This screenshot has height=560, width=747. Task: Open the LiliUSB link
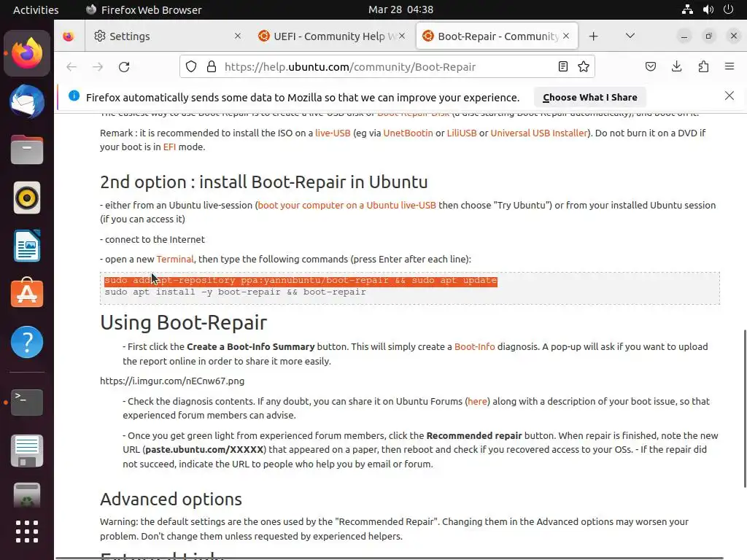click(462, 133)
